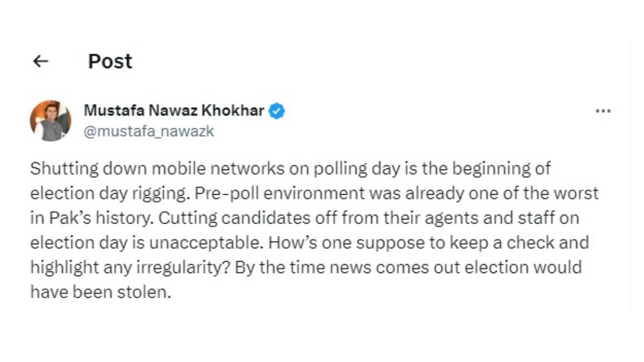Visit the @mustafa_nawazk handle link

coord(149,131)
